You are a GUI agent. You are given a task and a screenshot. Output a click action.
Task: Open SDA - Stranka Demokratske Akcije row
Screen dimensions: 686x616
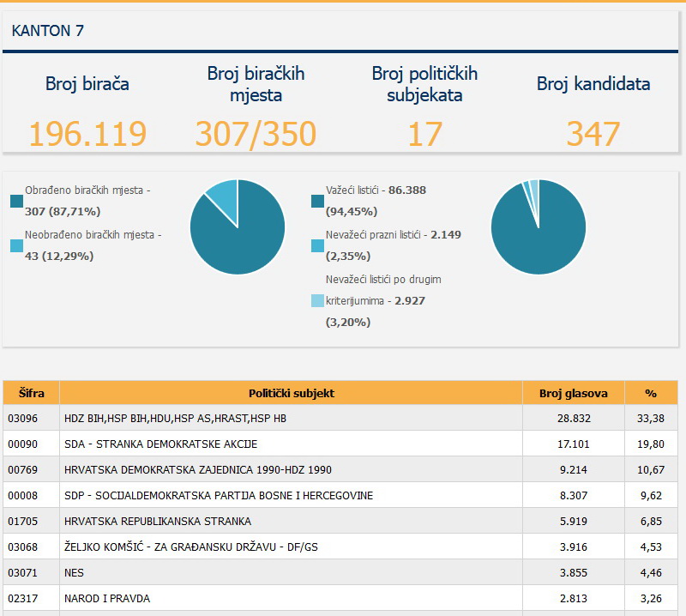340,444
